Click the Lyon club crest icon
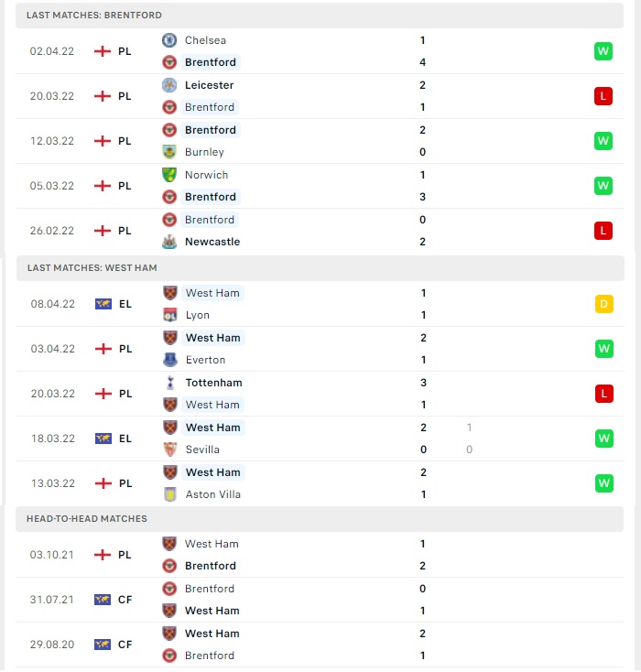Viewport: 641px width, 672px height. coord(170,315)
